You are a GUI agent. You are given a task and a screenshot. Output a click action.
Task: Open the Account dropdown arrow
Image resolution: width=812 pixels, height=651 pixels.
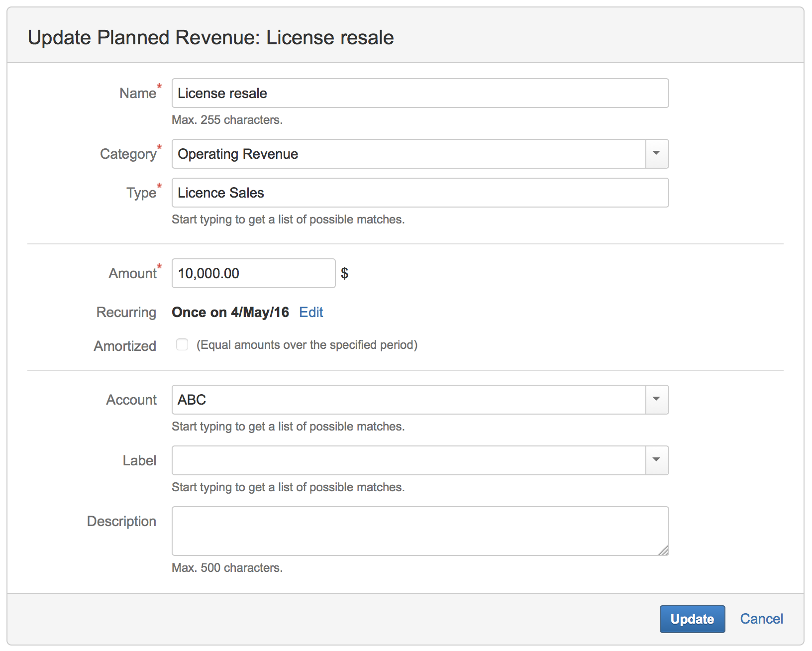click(657, 400)
